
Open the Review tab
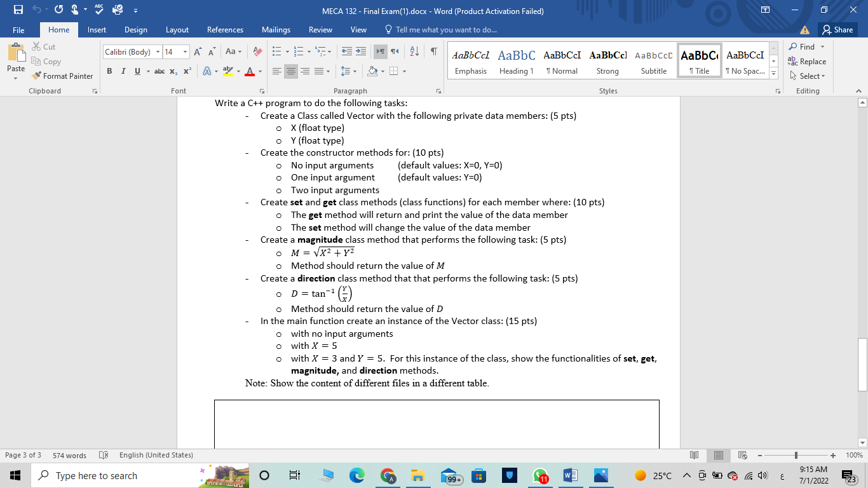point(320,29)
